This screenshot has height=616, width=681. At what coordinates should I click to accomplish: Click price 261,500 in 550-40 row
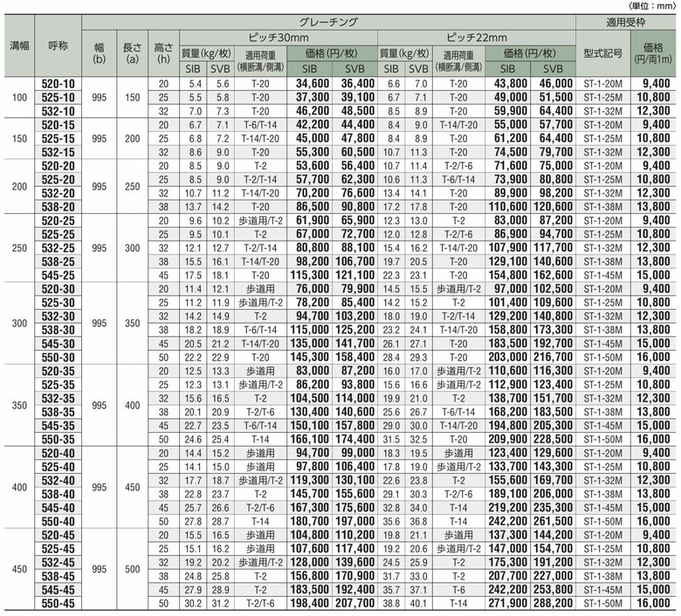554,522
